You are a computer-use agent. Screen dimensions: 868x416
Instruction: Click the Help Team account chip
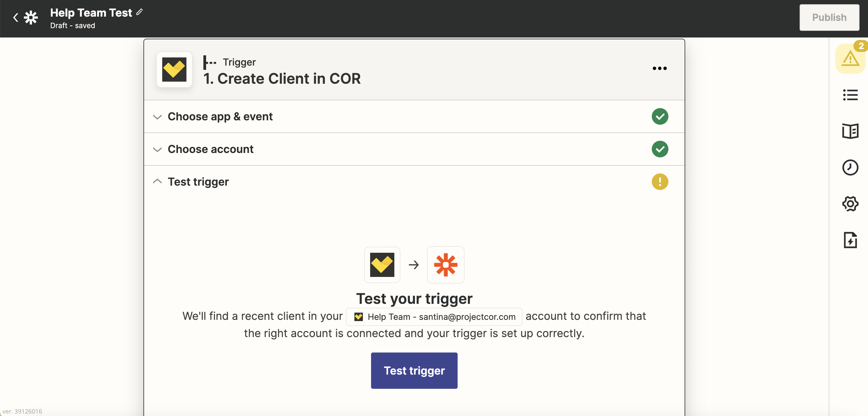434,317
